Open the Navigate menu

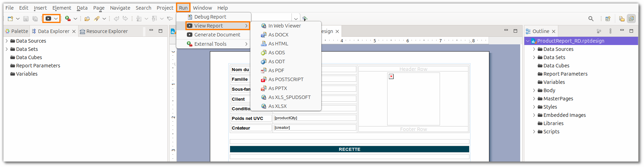(x=120, y=8)
